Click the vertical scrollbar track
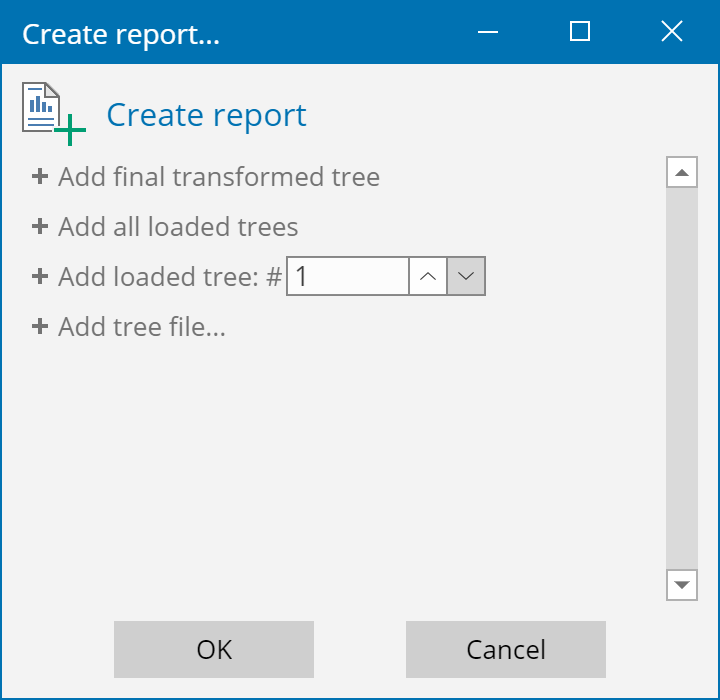The height and width of the screenshot is (700, 720). coord(682,380)
